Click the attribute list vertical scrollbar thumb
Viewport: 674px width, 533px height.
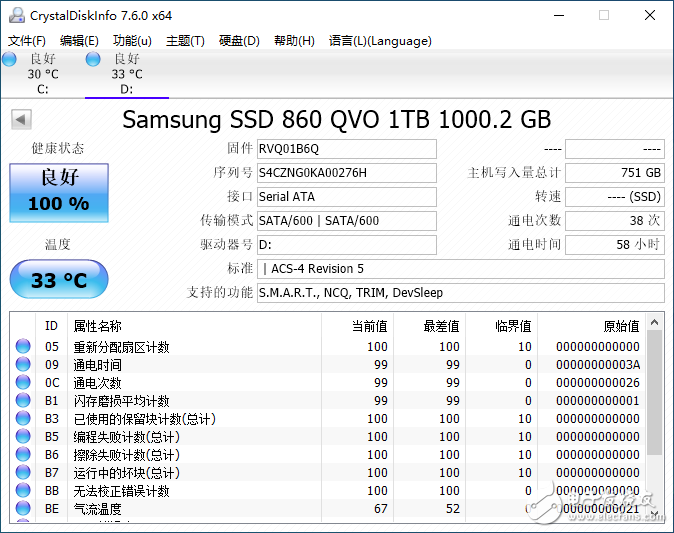[x=655, y=392]
